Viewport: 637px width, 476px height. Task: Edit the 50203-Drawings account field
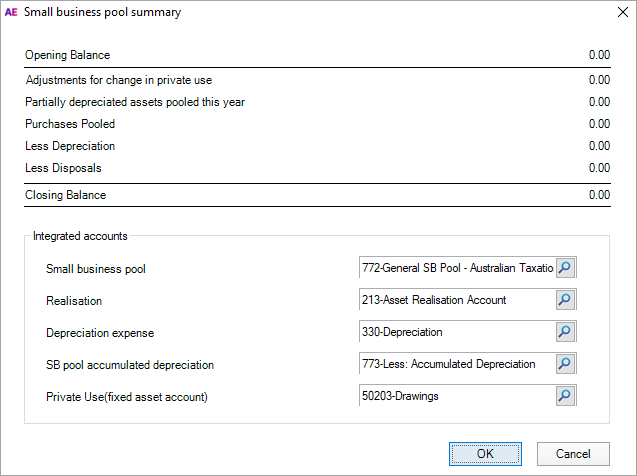456,396
